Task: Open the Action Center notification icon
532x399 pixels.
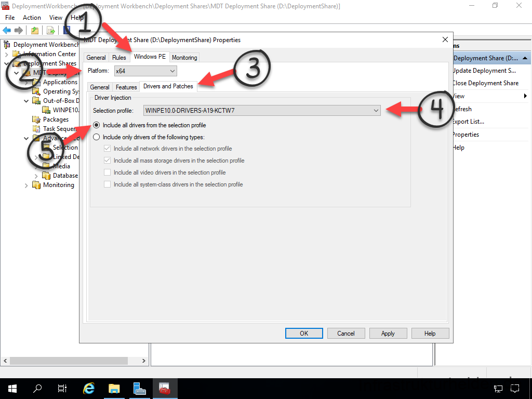Action: pyautogui.click(x=515, y=389)
